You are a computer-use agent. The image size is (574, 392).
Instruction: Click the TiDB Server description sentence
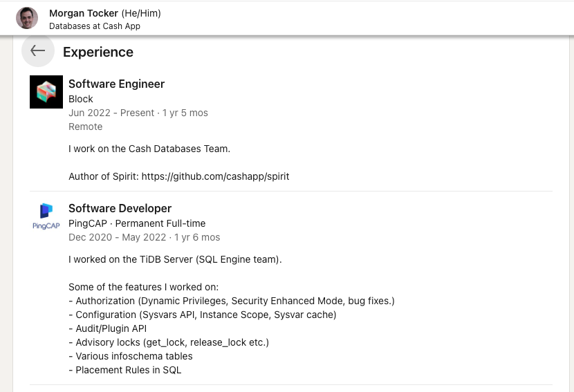pyautogui.click(x=175, y=259)
